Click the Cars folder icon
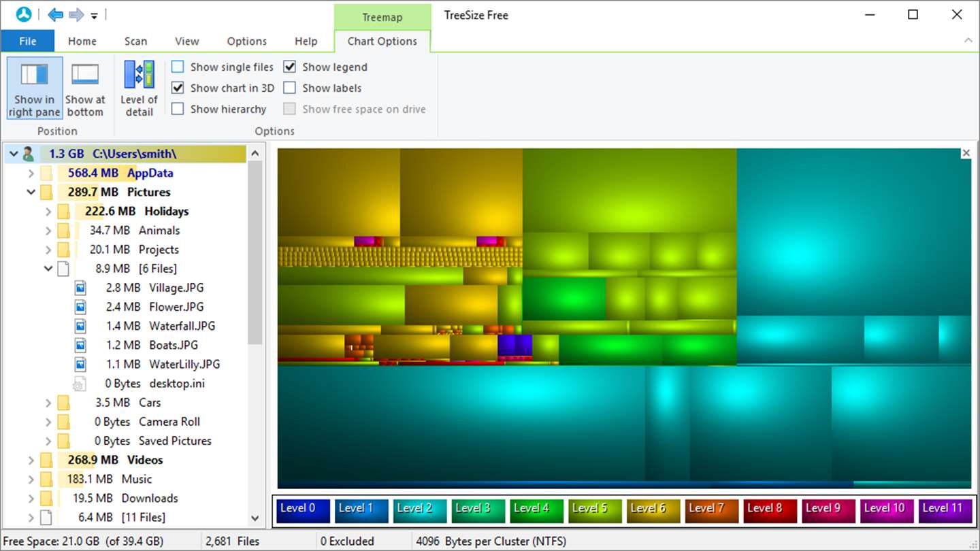This screenshot has width=980, height=551. click(63, 402)
